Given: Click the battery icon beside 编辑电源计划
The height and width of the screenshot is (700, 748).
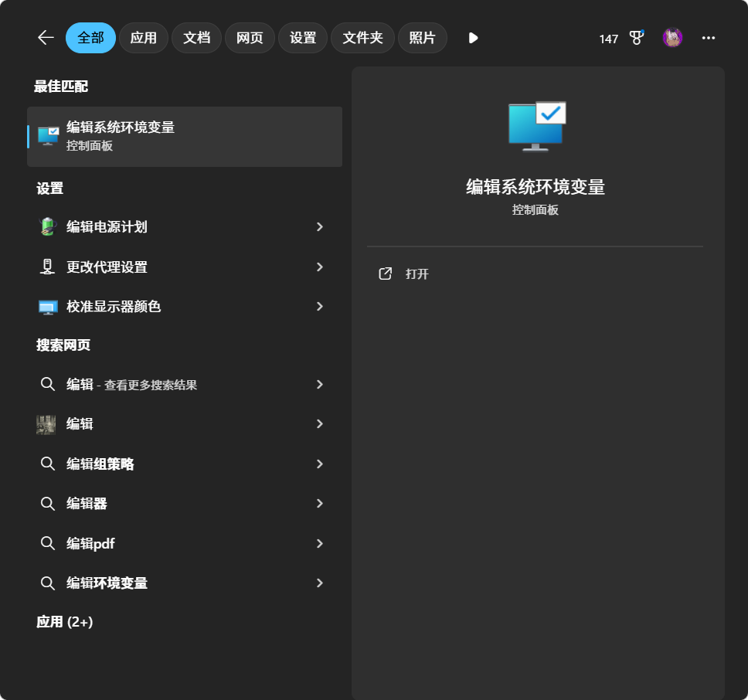Looking at the screenshot, I should coord(48,226).
